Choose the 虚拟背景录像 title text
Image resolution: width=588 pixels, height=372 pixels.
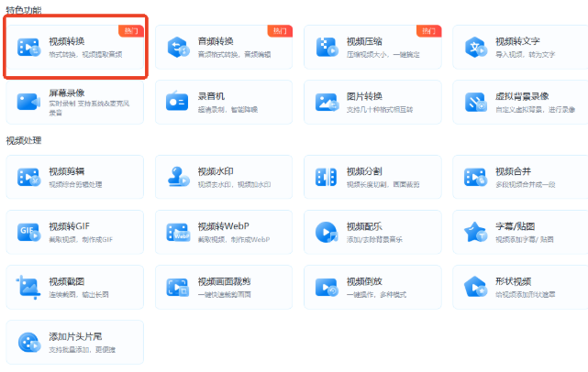[522, 96]
